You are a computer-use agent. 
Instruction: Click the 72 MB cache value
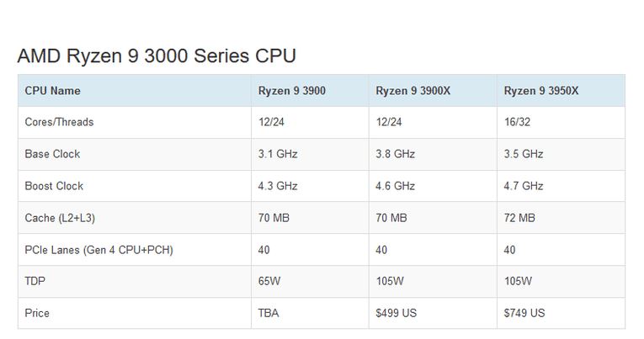[519, 218]
